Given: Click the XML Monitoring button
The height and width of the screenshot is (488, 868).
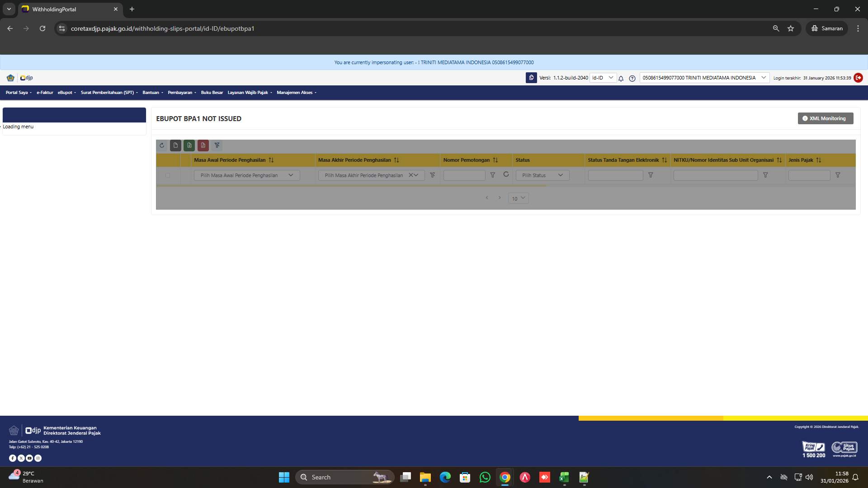Looking at the screenshot, I should 826,118.
